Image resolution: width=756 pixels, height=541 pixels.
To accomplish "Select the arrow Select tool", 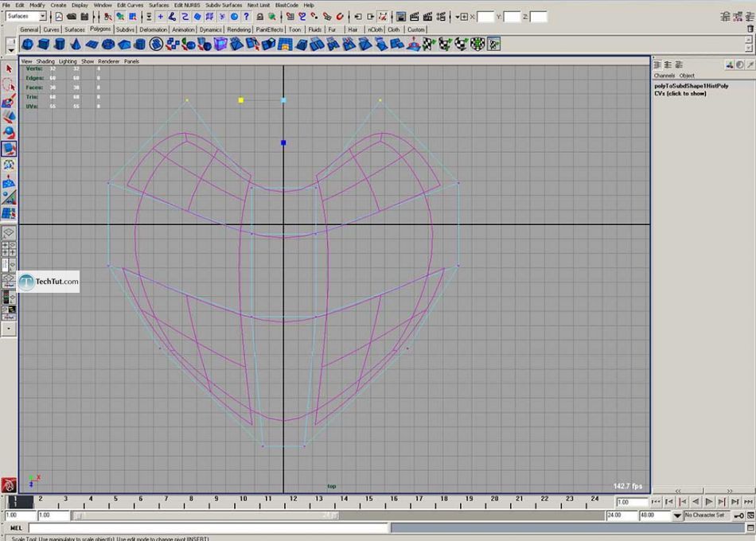I will pos(9,69).
